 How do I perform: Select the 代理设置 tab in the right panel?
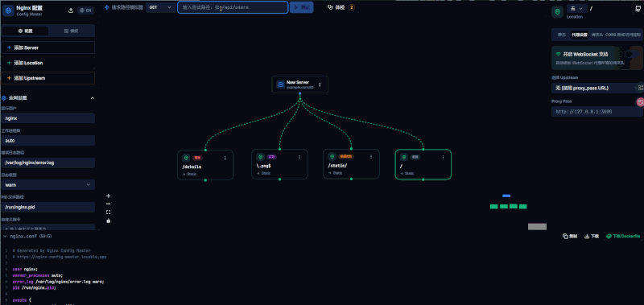tap(579, 35)
